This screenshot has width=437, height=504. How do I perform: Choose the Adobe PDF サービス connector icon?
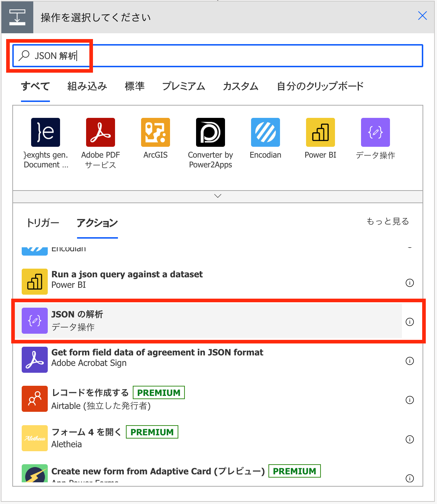(x=101, y=132)
